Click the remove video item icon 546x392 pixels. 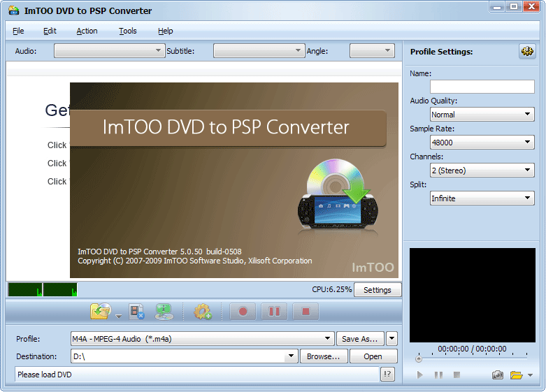click(x=136, y=312)
